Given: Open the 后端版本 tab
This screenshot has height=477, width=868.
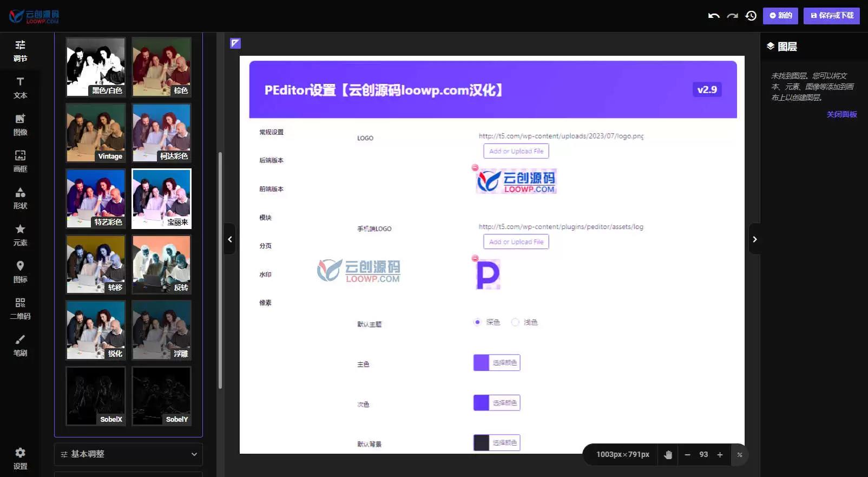Looking at the screenshot, I should [x=271, y=160].
